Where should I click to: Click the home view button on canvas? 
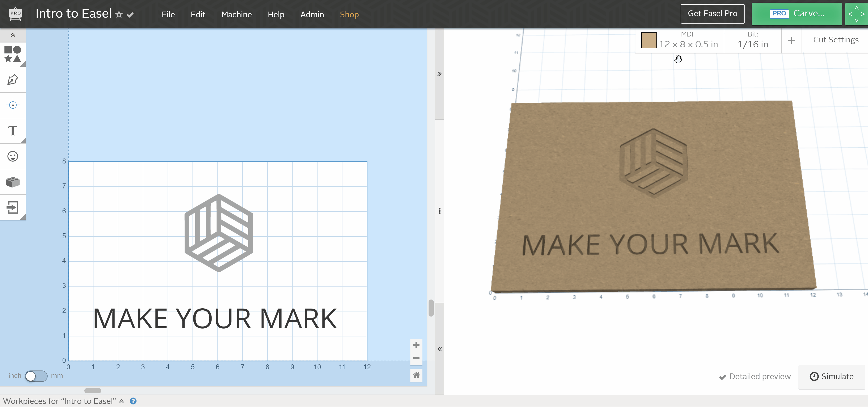416,375
